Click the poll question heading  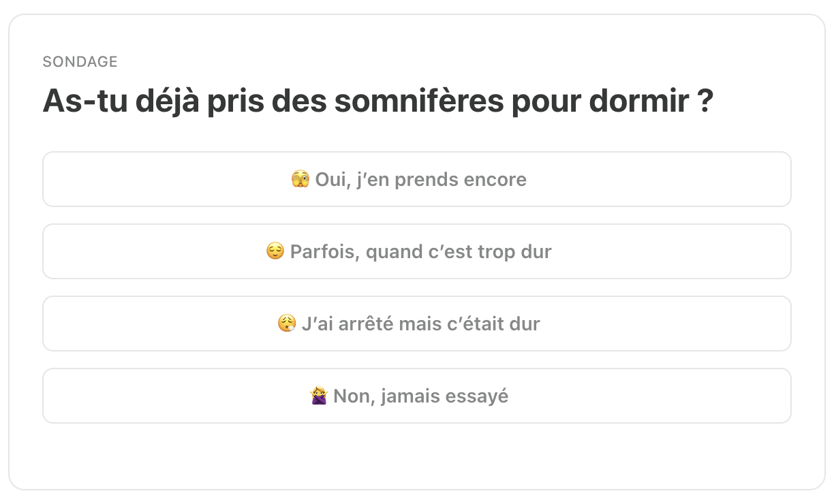[x=377, y=101]
